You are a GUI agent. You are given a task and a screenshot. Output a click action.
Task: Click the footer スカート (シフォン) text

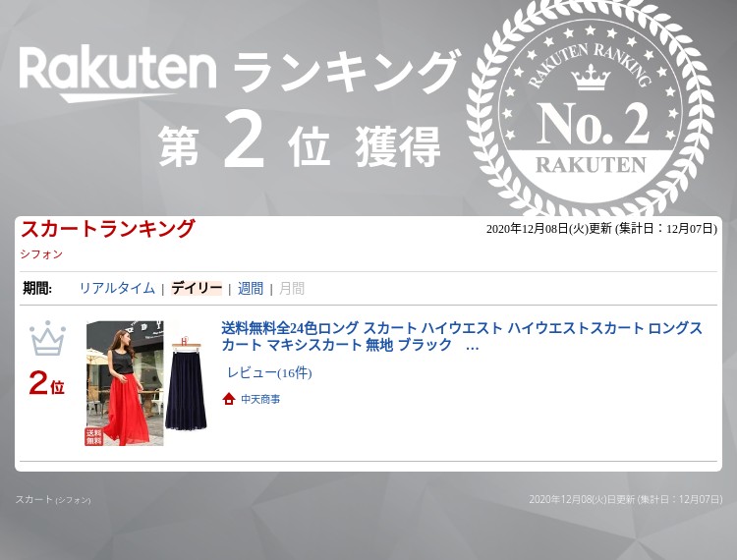53,499
